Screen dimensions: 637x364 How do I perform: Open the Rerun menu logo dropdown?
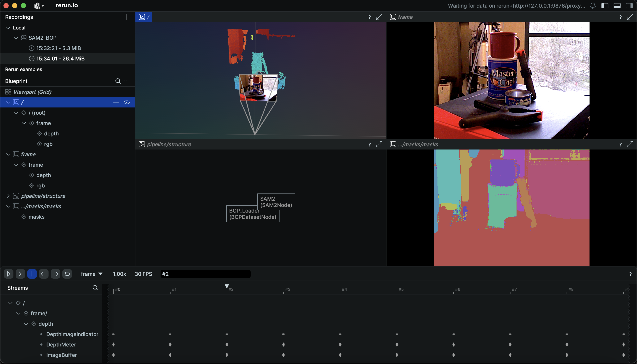[39, 5]
